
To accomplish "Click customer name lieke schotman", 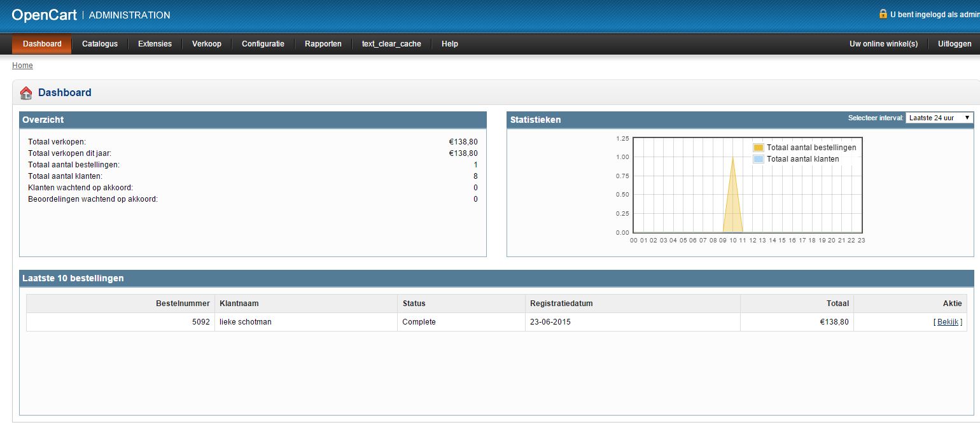I will point(246,322).
